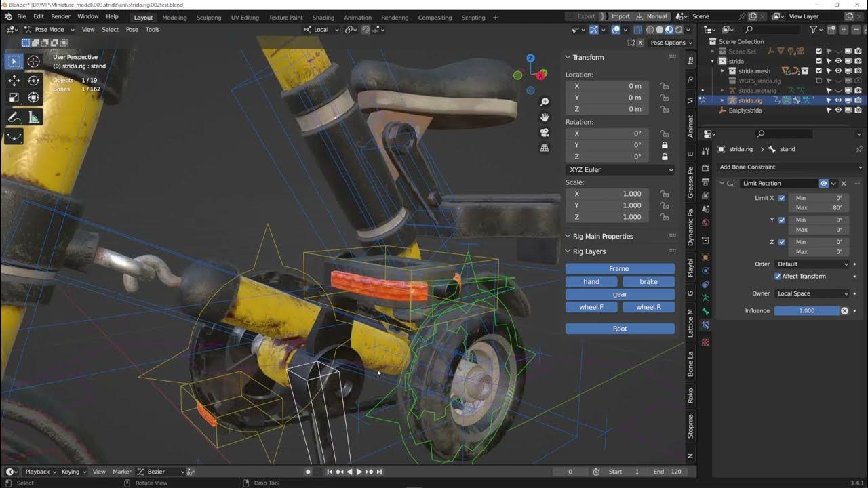
Task: Select rendered viewport shading mode
Action: click(679, 30)
